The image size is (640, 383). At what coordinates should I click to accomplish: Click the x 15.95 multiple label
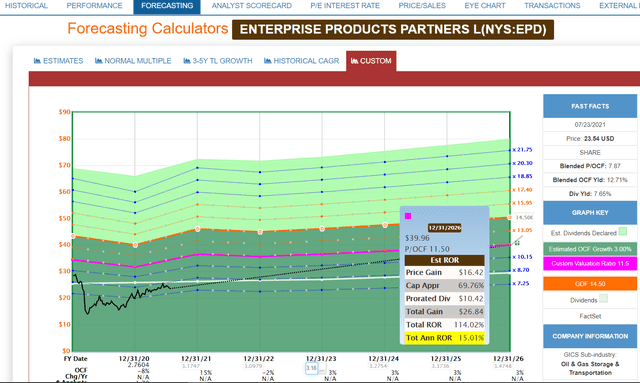click(x=522, y=203)
